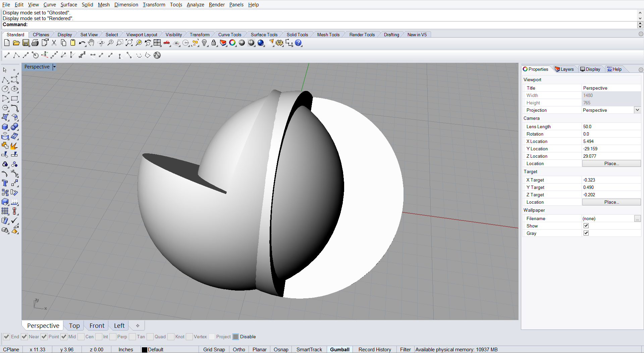Open Options with the gear icon
644x353 pixels.
click(279, 43)
